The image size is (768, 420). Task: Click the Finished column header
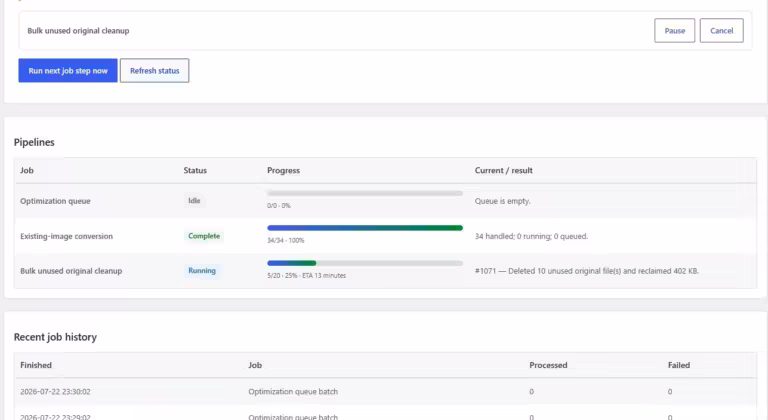click(36, 365)
